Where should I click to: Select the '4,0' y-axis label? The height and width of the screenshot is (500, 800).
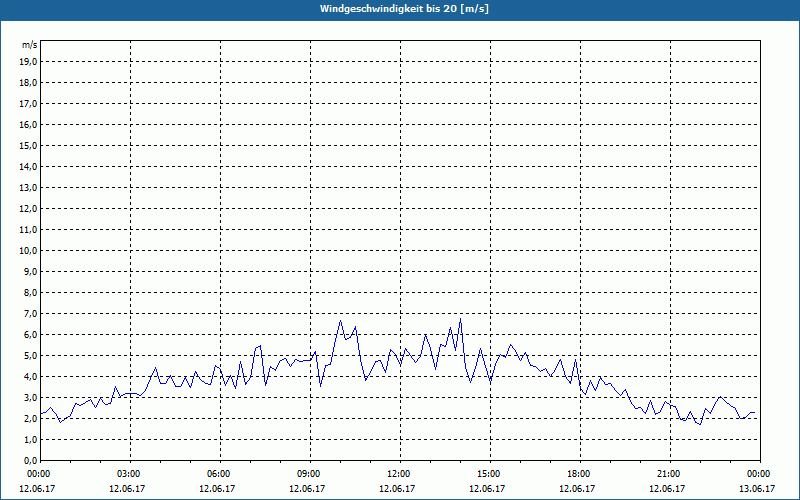31,377
